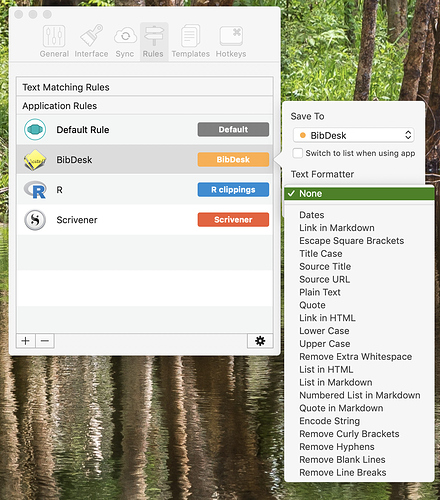Open the Templates preferences pane

pos(190,41)
